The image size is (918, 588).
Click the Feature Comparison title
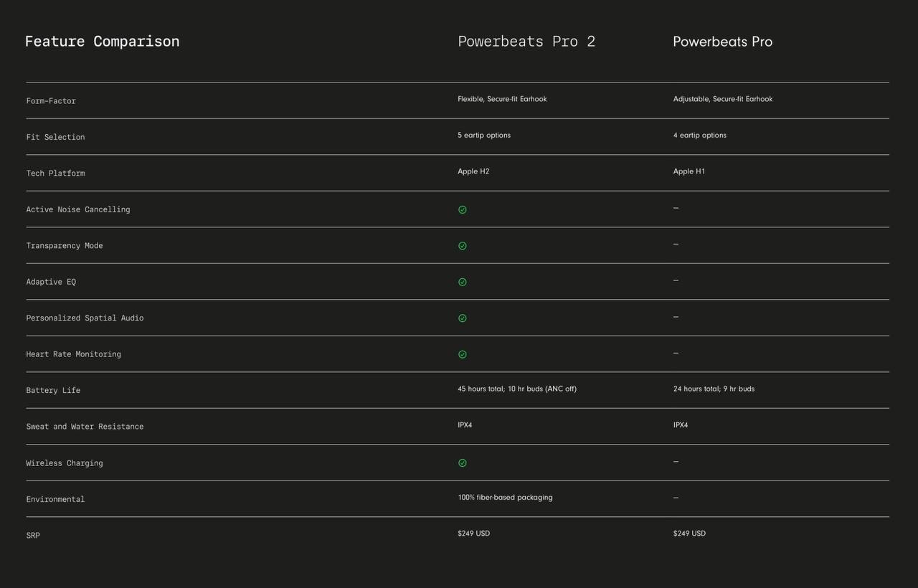coord(102,42)
